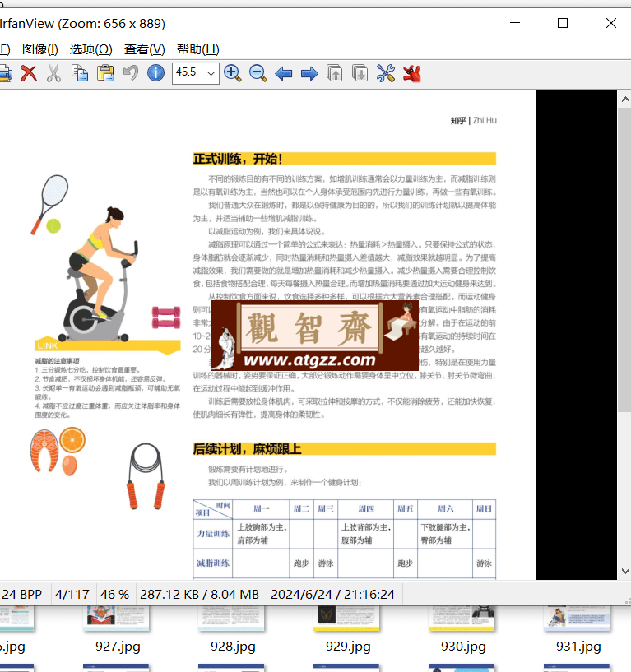Click the 正式训练，开始! heading in the image
Screen dimensions: 631x672
coord(238,159)
